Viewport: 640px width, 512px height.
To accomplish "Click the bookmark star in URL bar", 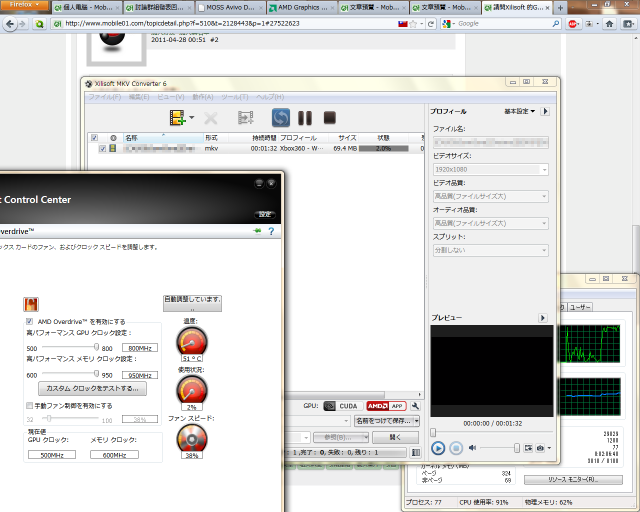I will pos(413,24).
